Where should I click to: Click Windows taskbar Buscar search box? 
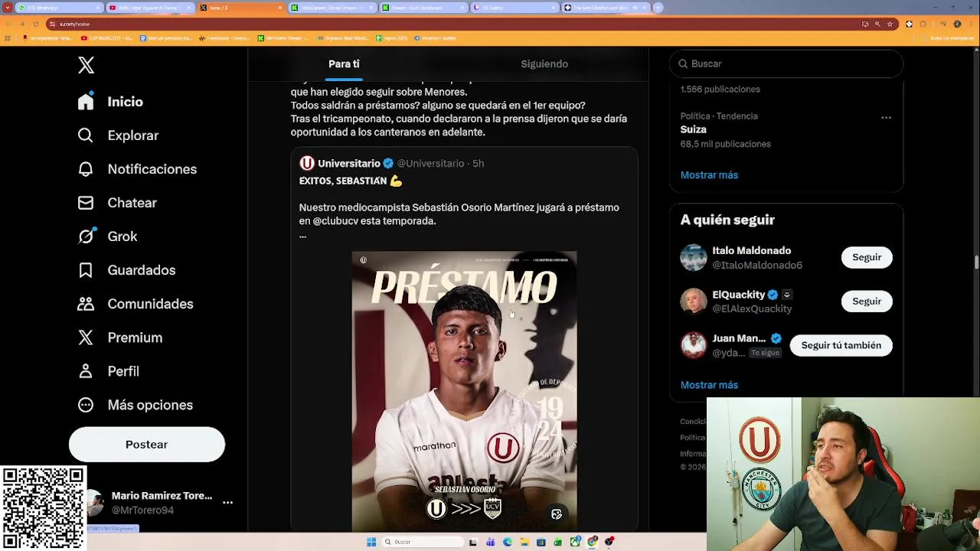click(422, 542)
